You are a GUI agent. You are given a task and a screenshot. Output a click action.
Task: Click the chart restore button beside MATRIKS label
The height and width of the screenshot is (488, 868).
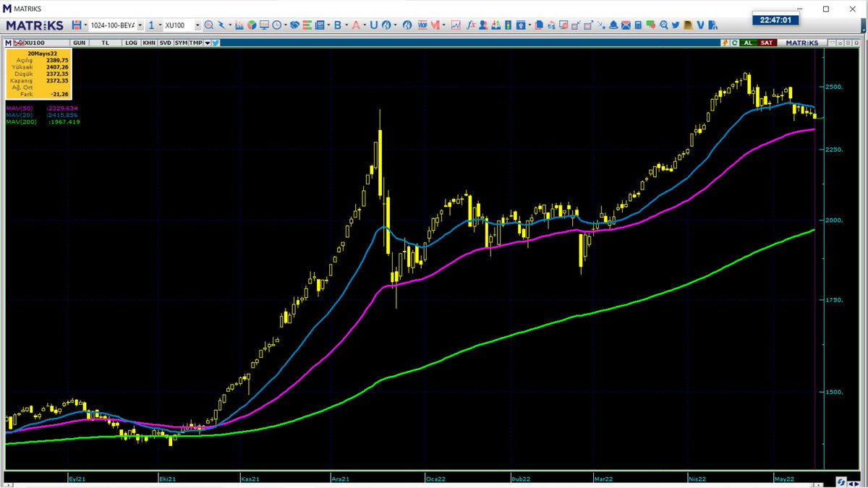[848, 43]
